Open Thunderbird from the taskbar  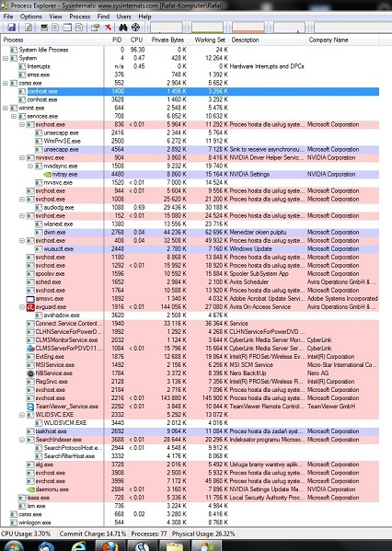click(46, 546)
